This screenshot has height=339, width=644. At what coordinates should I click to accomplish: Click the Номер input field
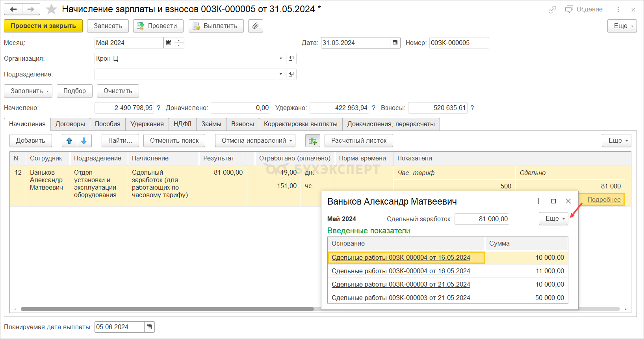[x=459, y=43]
